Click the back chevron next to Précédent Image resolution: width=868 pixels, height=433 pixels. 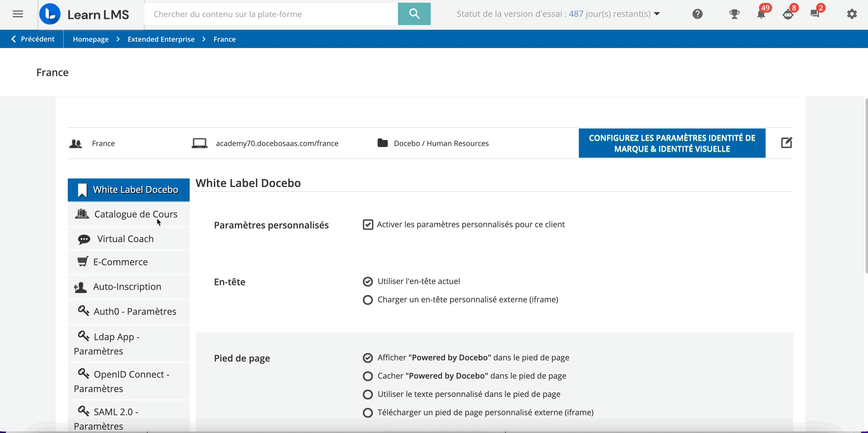(x=13, y=39)
